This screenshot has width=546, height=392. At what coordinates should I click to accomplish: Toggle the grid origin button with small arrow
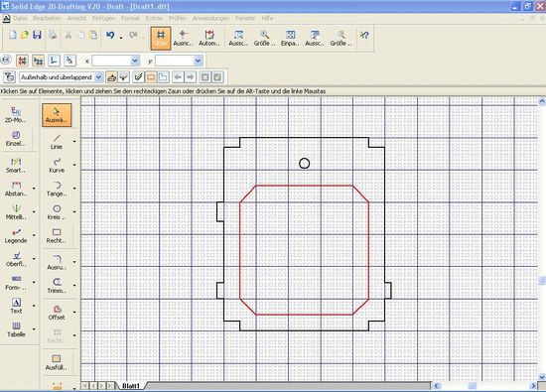click(38, 61)
